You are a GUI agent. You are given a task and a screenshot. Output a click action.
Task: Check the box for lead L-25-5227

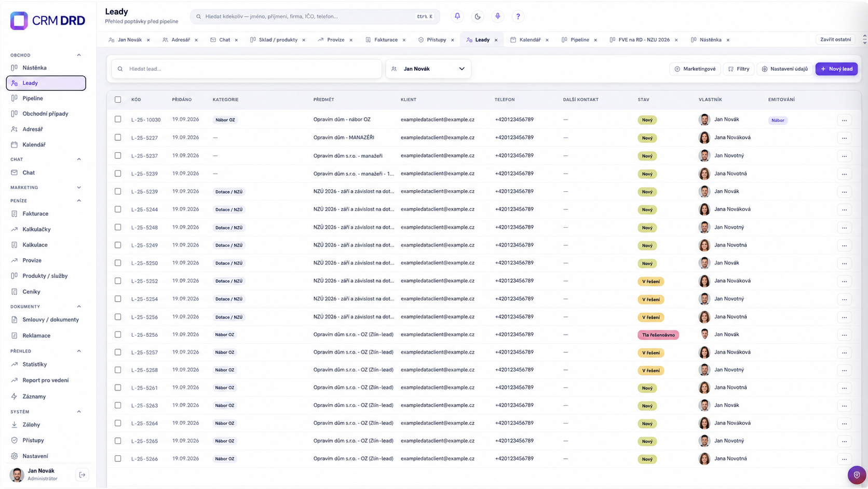point(118,138)
